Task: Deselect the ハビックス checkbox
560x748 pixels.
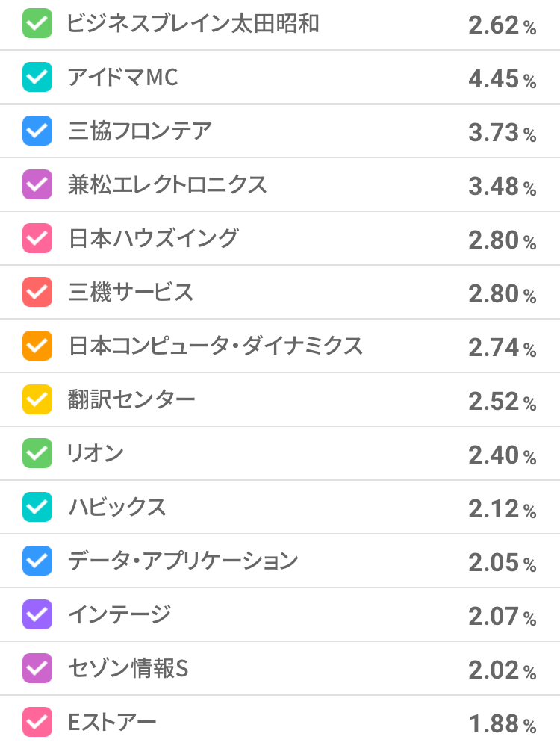Action: 37,508
